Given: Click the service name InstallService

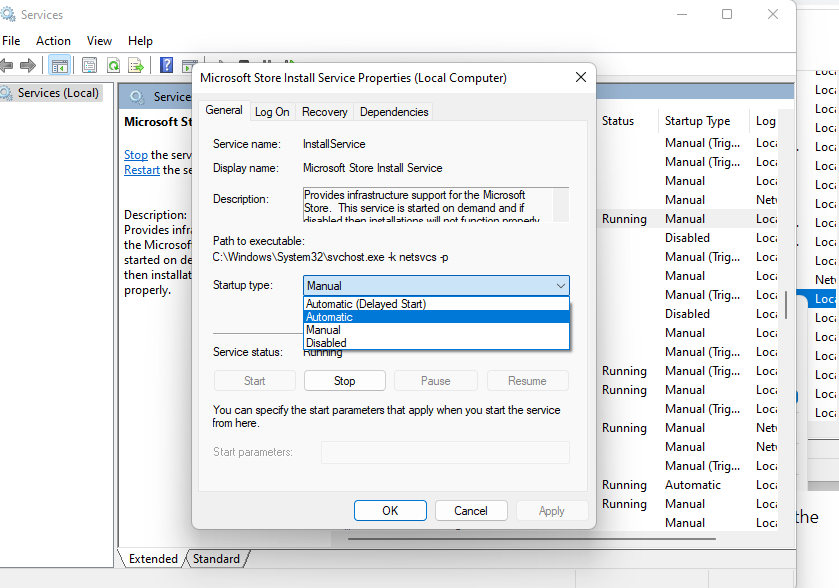Looking at the screenshot, I should [x=334, y=144].
